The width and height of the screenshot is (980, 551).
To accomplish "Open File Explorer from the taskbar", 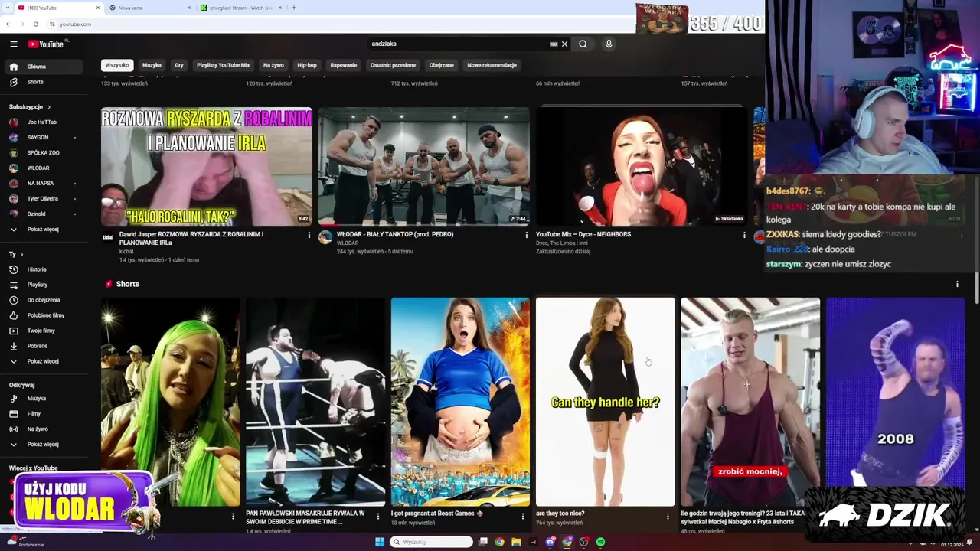I will (516, 542).
